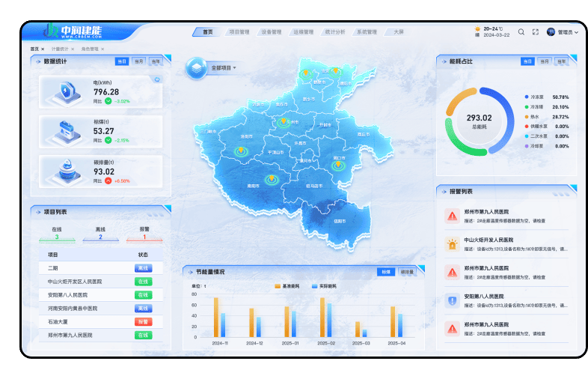
Task: Click the layers globe icon beside 全部项目
Action: [196, 68]
